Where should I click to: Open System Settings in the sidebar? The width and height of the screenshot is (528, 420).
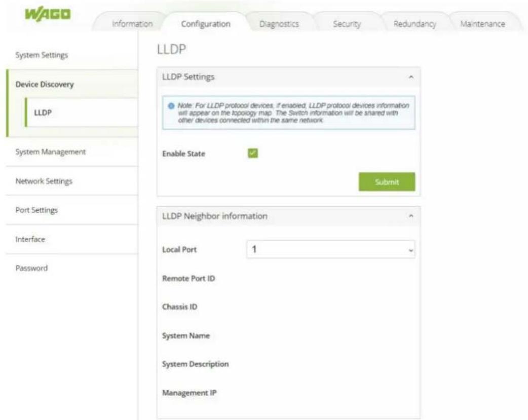[72, 55]
